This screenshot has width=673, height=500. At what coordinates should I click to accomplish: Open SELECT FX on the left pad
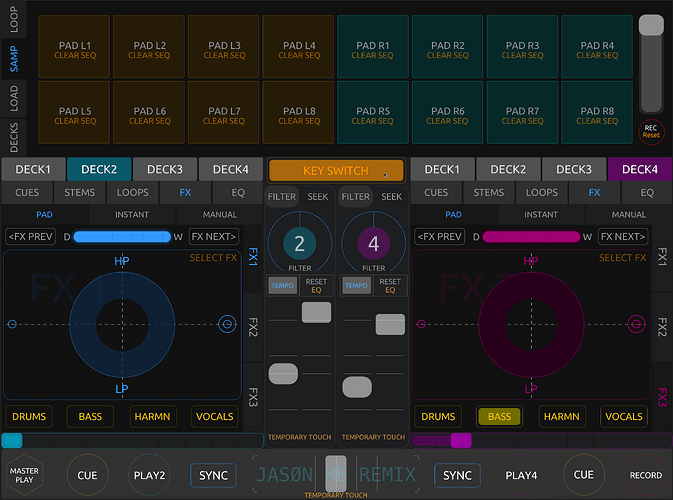(212, 258)
